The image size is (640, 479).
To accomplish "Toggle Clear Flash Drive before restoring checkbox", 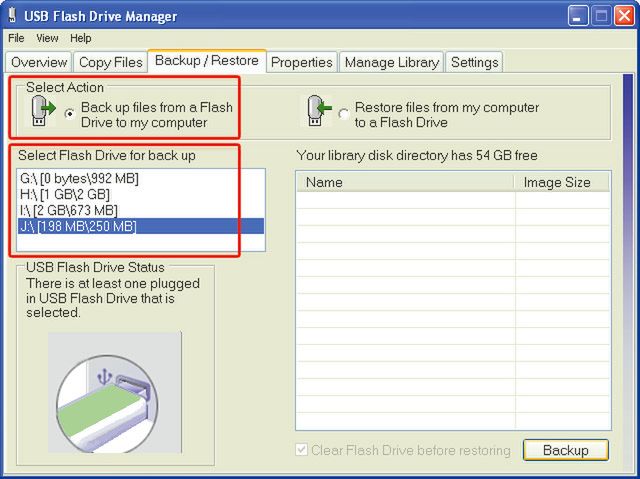I will tap(302, 450).
